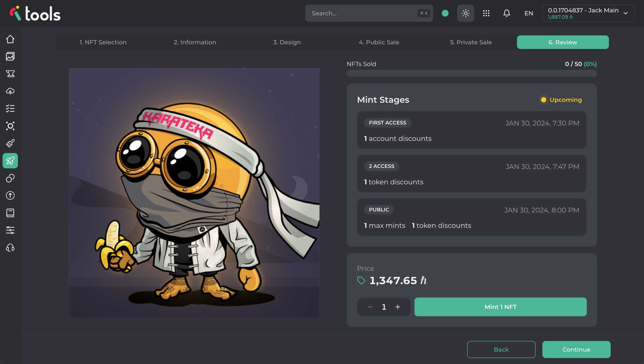Click the Mint 1 NFT button
The image size is (644, 364).
500,307
